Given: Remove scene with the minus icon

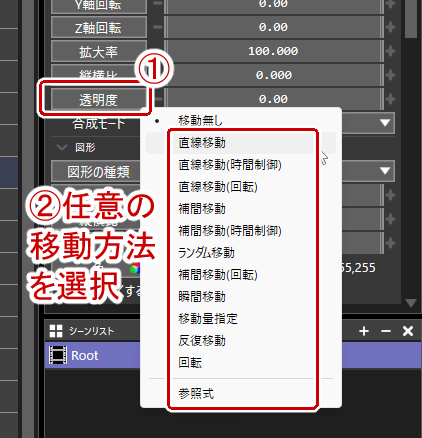Looking at the screenshot, I should pos(386,331).
